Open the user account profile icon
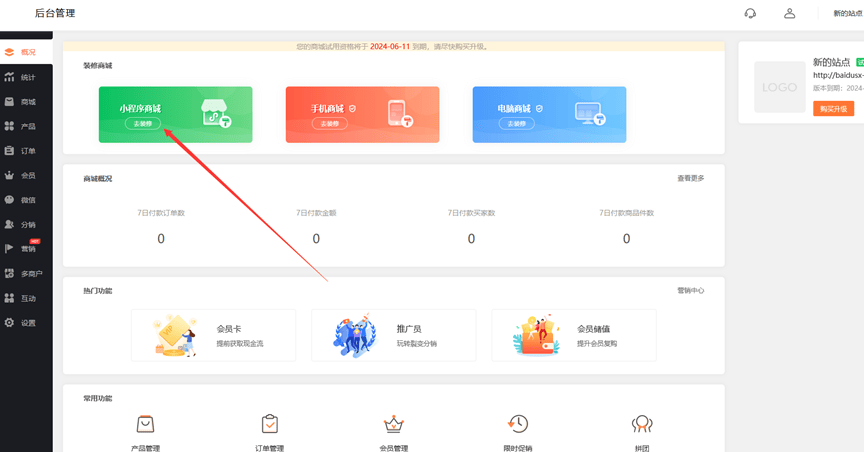 tap(790, 13)
